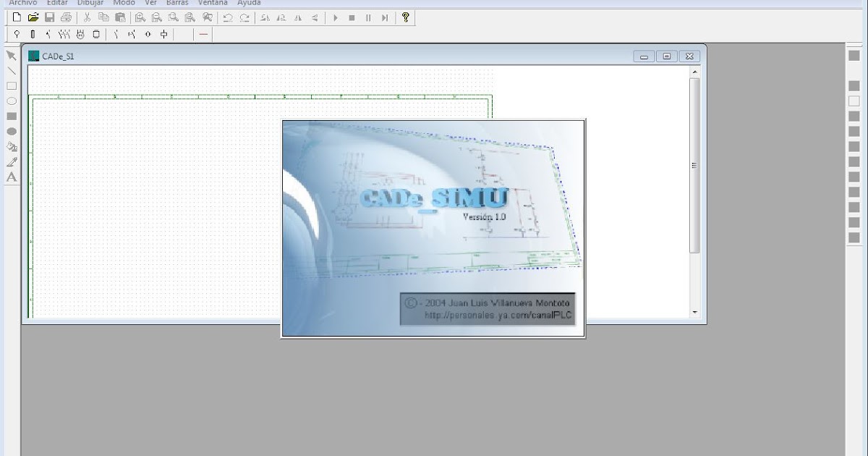Expand the Barras menu options

point(176,3)
